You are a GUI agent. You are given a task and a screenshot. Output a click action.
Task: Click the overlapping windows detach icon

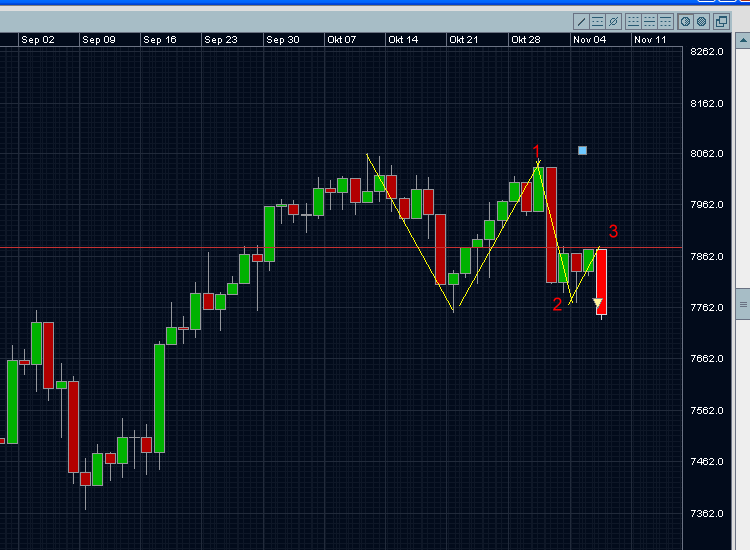pyautogui.click(x=721, y=22)
